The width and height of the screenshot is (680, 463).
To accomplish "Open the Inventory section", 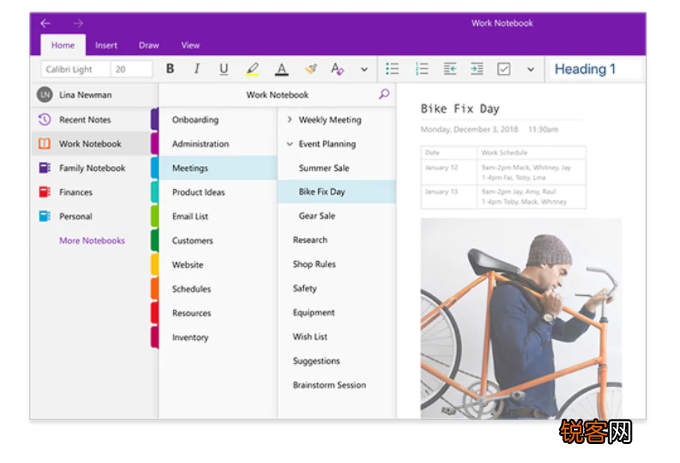I will click(x=218, y=337).
